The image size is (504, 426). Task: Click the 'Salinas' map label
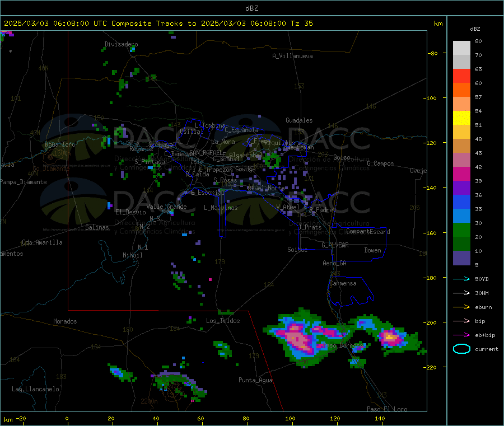[x=97, y=227]
